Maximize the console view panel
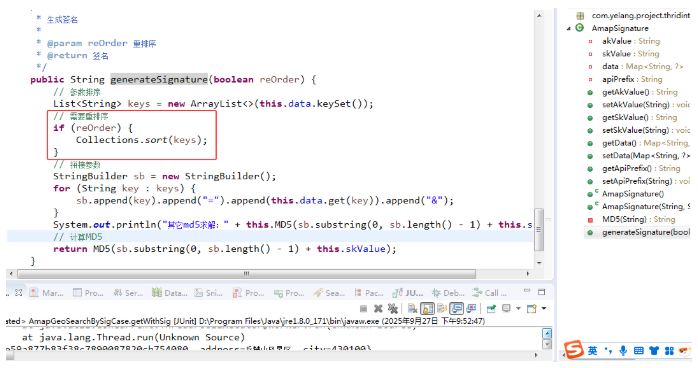Viewport: 698px width, 368px height. coord(541,292)
